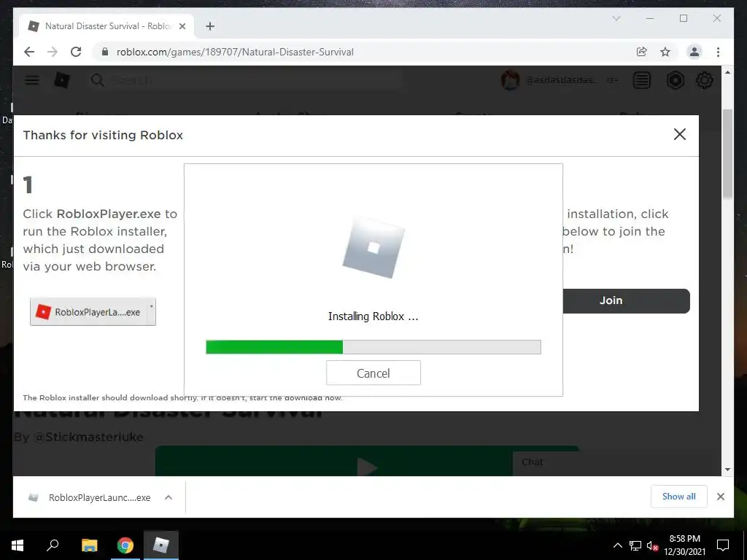Click the Thanks for visiting Roblox title

(x=103, y=135)
